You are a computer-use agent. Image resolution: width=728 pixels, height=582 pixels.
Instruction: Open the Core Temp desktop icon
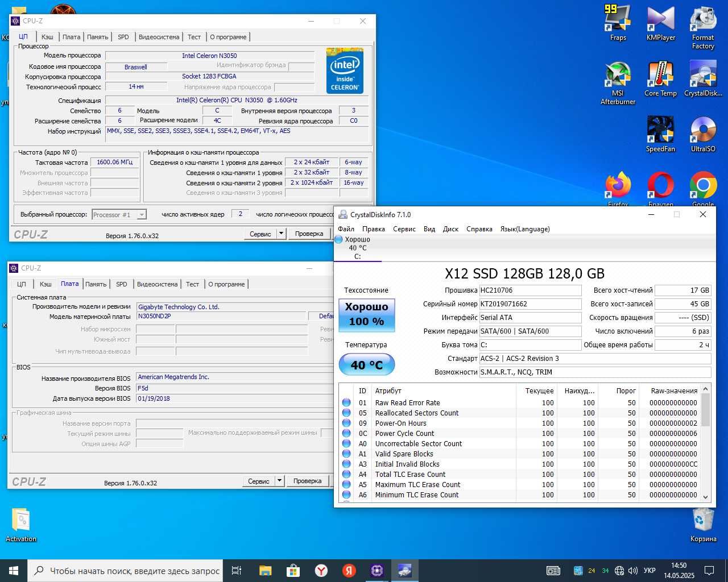point(660,78)
